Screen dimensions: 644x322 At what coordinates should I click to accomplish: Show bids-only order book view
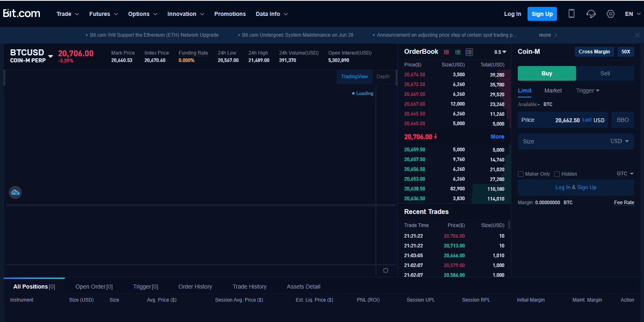[x=458, y=52]
